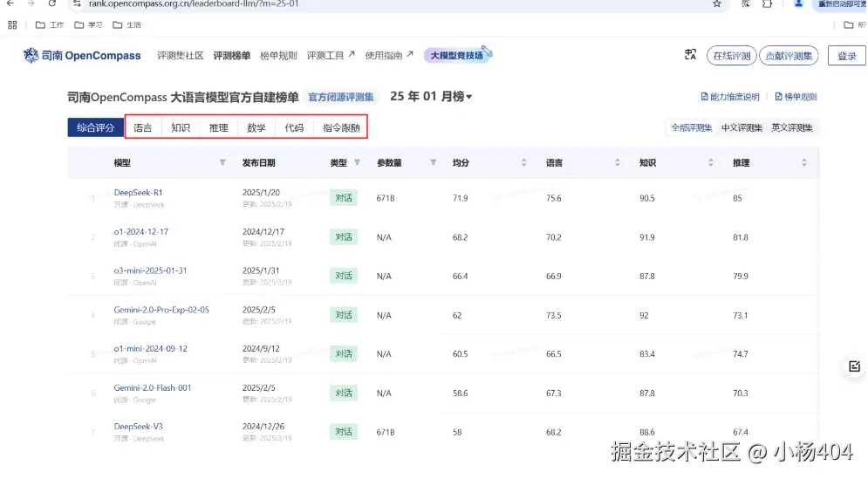The width and height of the screenshot is (868, 479).
Task: Open Gemini-2.0-Flash-001 model link
Action: [x=153, y=387]
